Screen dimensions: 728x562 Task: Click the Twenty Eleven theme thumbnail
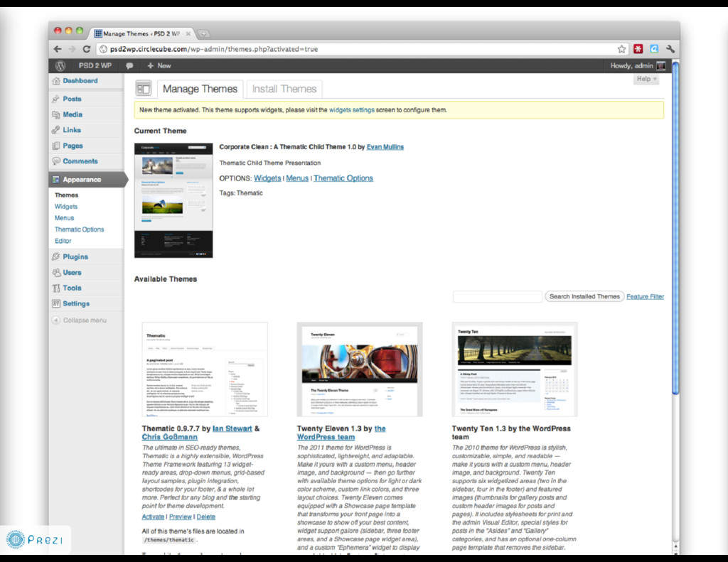click(360, 369)
